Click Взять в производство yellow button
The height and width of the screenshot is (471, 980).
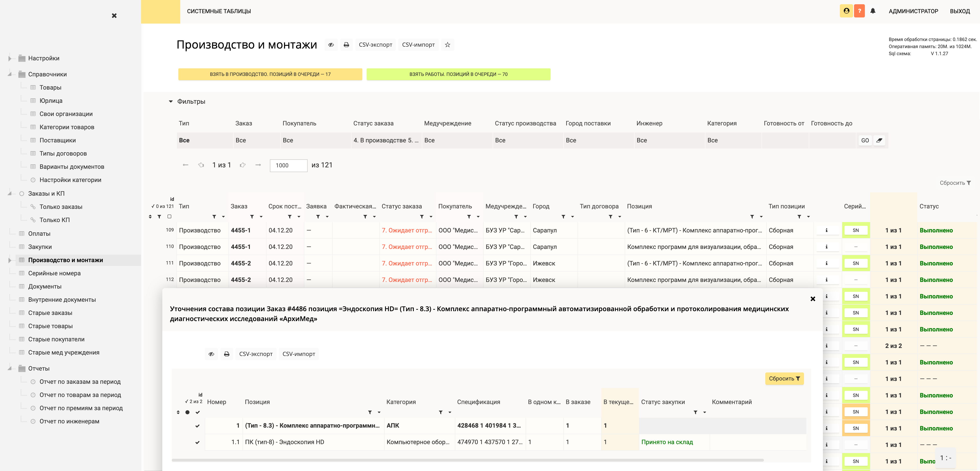pyautogui.click(x=270, y=74)
